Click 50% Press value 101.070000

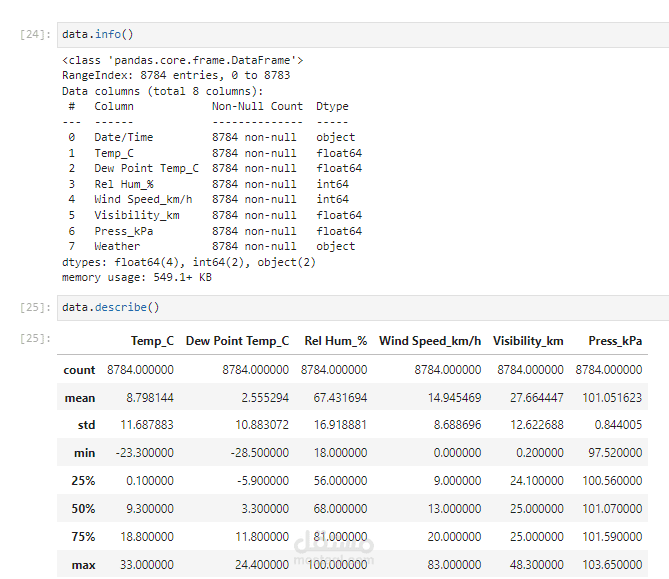[x=612, y=509]
